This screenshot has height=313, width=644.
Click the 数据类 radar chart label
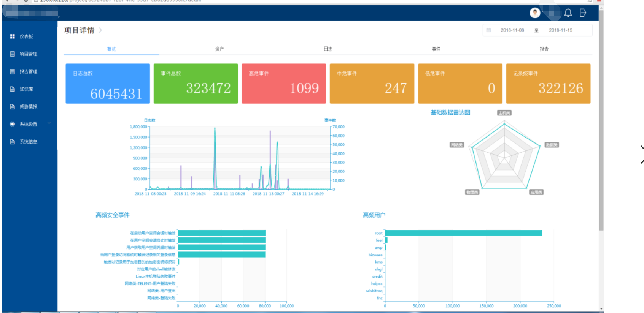552,145
